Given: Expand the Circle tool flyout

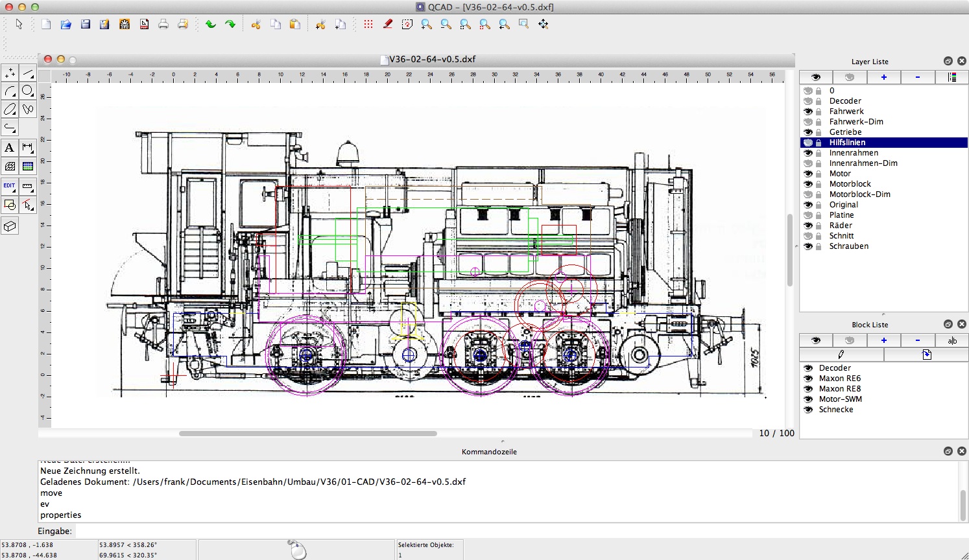Looking at the screenshot, I should tap(28, 91).
